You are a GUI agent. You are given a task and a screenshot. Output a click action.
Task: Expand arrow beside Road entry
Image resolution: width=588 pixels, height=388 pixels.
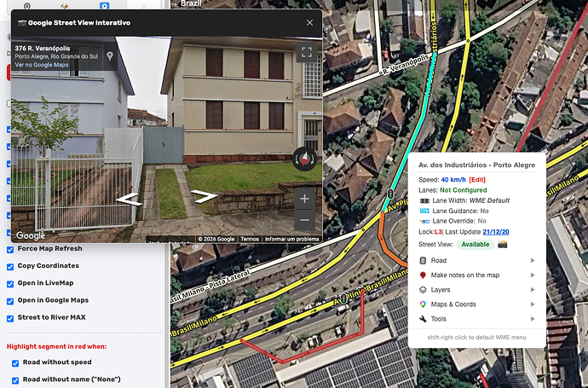tap(533, 260)
